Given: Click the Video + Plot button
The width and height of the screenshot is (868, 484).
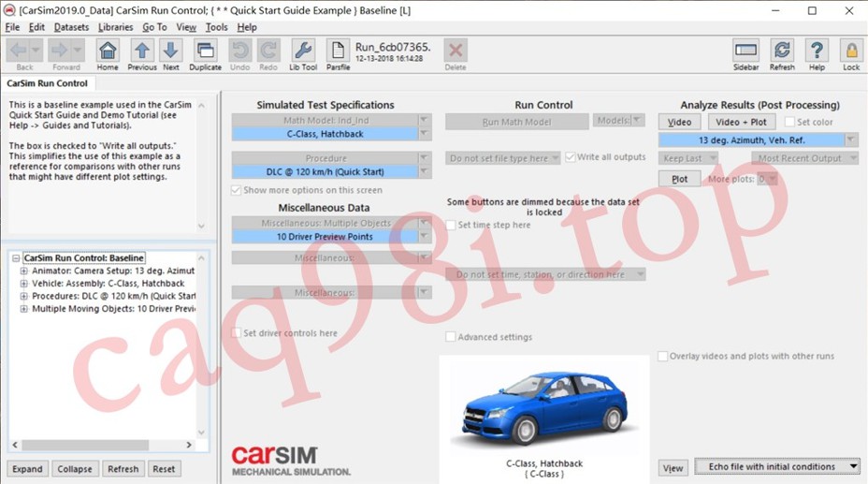Looking at the screenshot, I should click(741, 122).
